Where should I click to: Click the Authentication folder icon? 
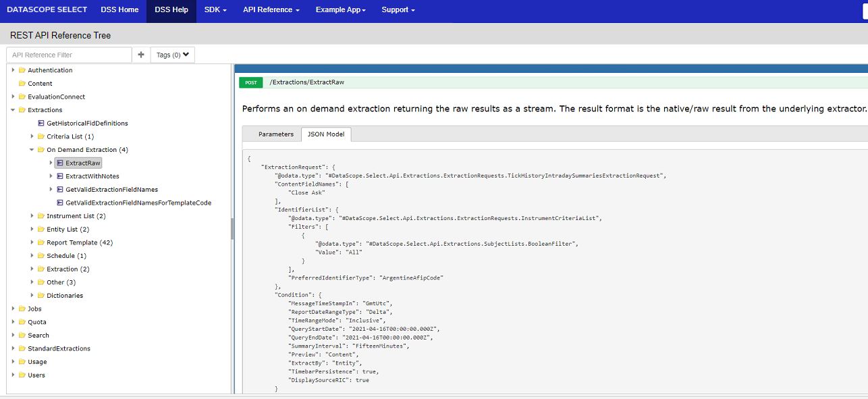click(x=22, y=70)
